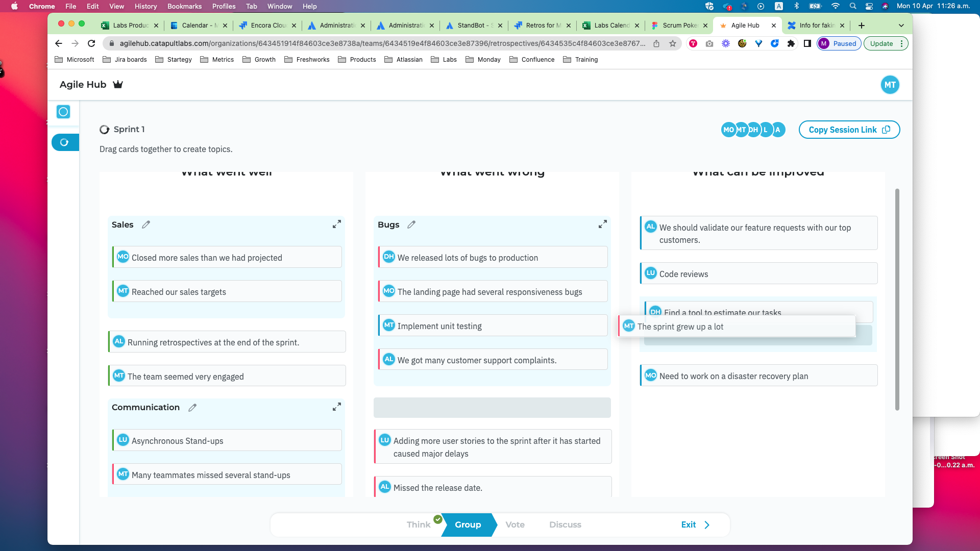This screenshot has width=980, height=551.
Task: Rename the Bugs topic via its pencil icon
Action: point(411,224)
